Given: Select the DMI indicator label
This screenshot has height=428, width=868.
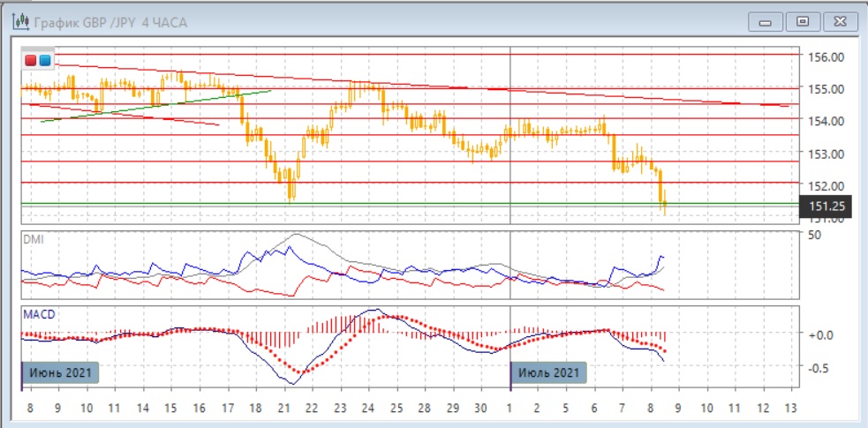Looking at the screenshot, I should (33, 238).
